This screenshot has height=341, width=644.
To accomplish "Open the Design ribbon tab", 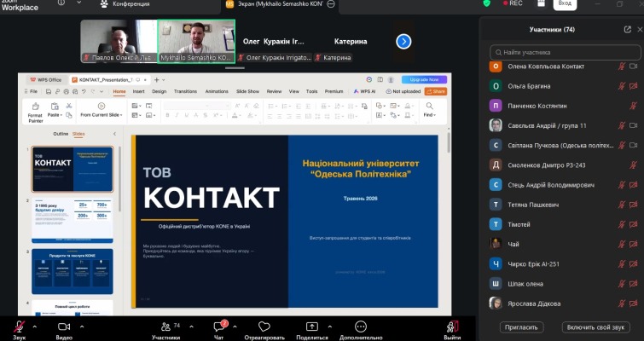I will click(159, 91).
